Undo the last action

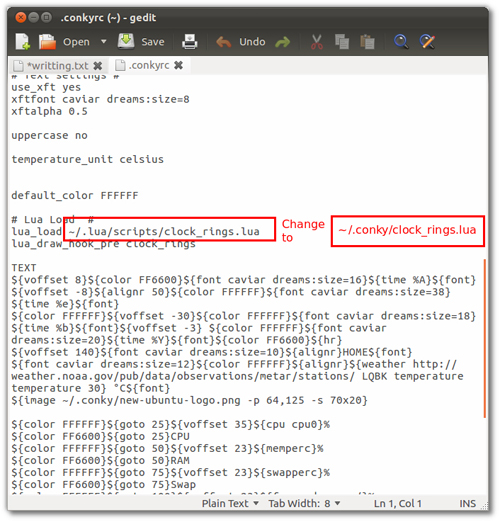pos(241,42)
